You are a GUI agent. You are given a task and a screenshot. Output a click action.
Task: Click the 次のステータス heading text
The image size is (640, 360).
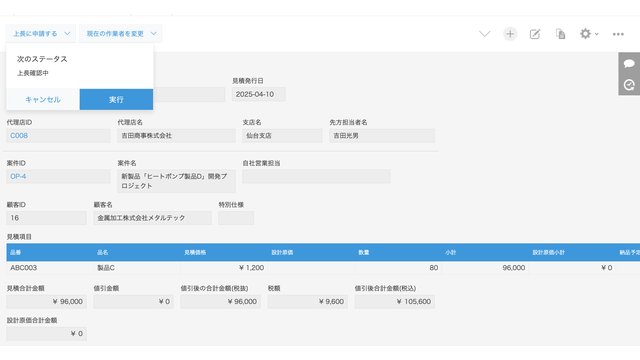[42, 59]
